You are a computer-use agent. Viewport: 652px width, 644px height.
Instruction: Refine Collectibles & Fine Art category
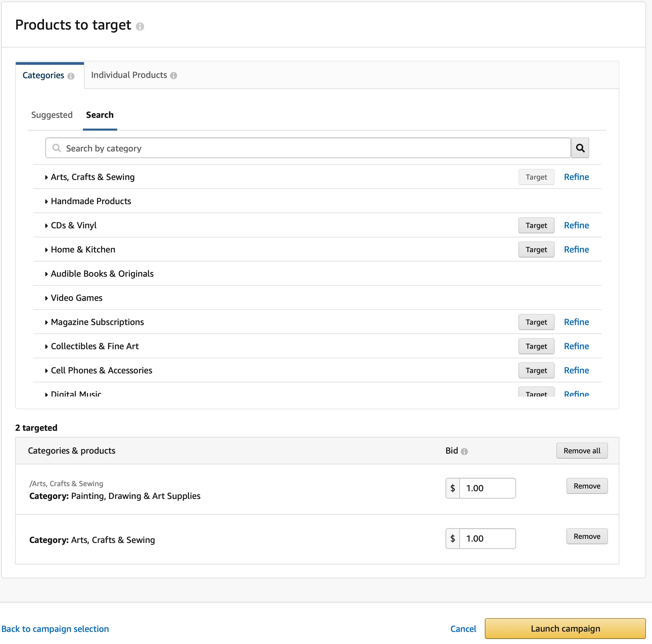(x=576, y=346)
